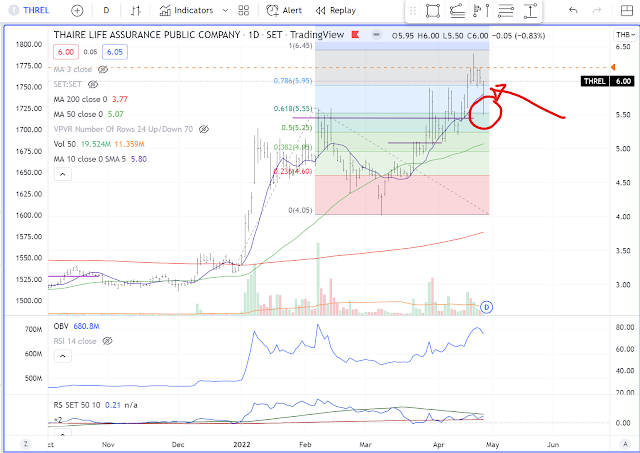Image resolution: width=640 pixels, height=453 pixels.
Task: Expand the favorite indicators chevron
Action: (225, 11)
